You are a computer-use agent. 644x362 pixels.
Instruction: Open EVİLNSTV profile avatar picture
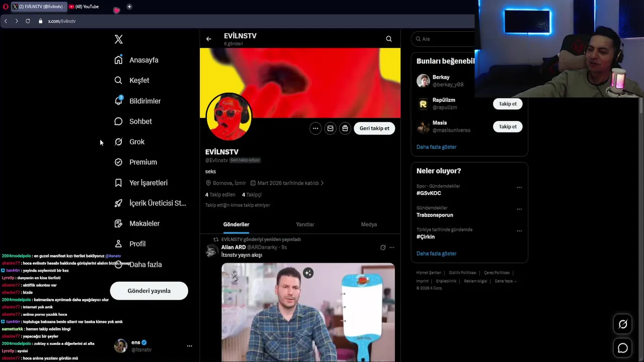[x=228, y=116]
